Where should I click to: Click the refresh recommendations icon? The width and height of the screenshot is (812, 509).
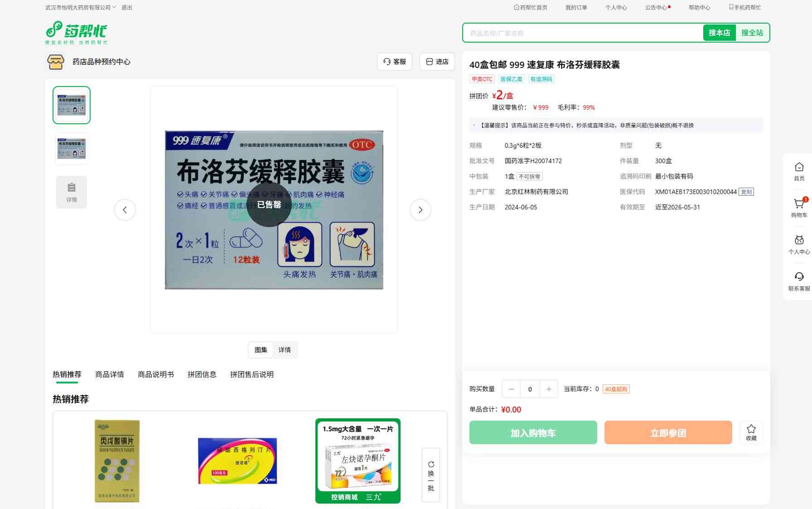[431, 465]
